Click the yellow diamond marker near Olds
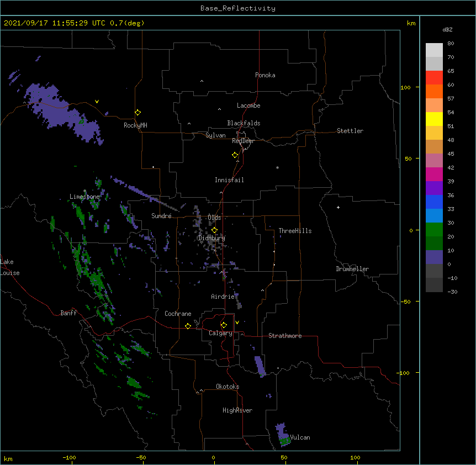The image size is (476, 465). tap(214, 230)
